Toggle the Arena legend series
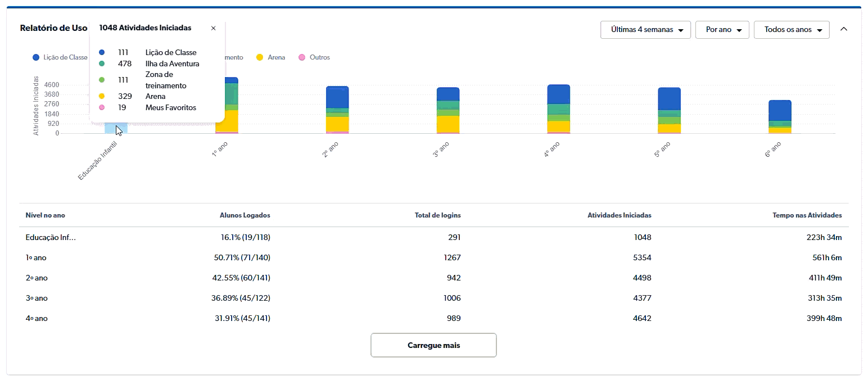The height and width of the screenshot is (380, 868). click(x=276, y=57)
